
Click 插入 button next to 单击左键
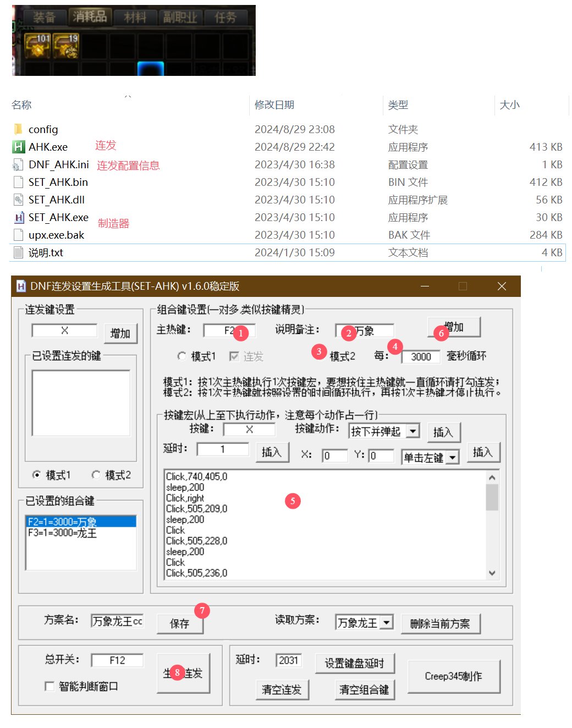tap(483, 452)
